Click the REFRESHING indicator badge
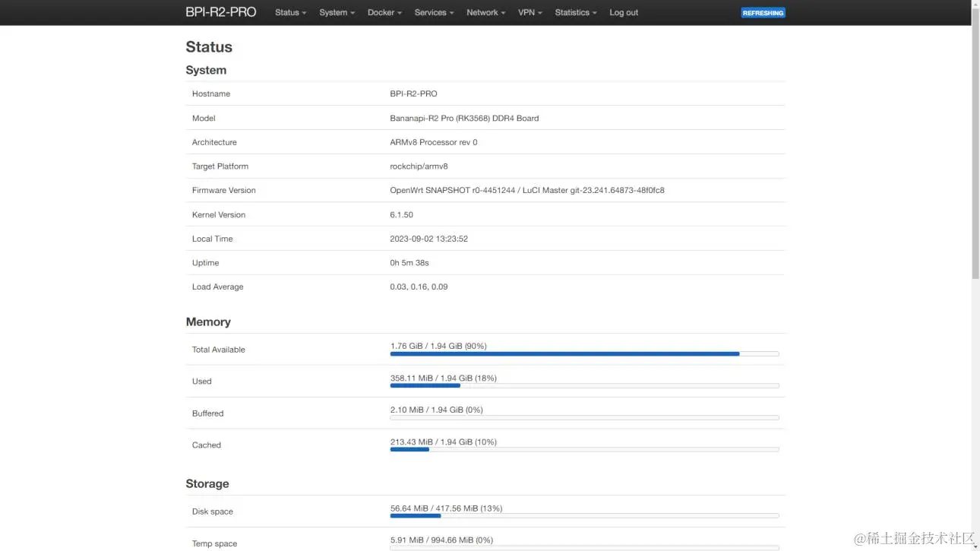This screenshot has height=551, width=980. pyautogui.click(x=763, y=13)
